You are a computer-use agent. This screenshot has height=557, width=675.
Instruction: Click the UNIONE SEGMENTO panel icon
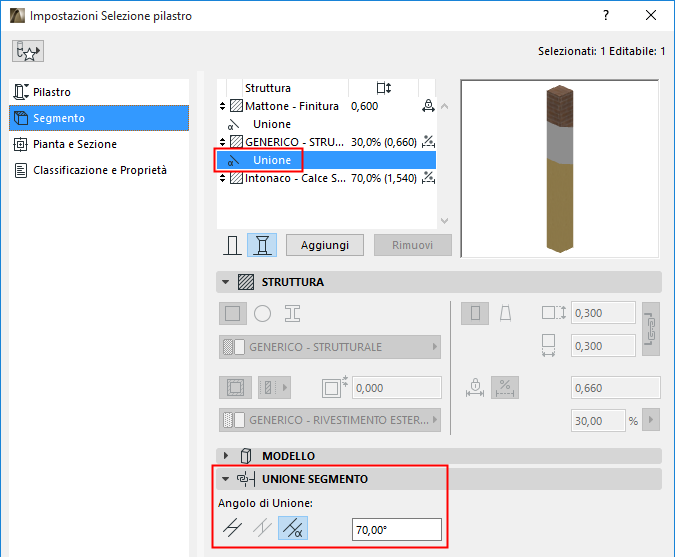tap(246, 479)
